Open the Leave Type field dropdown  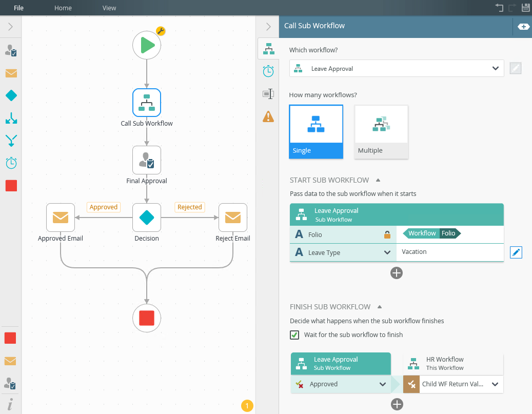pyautogui.click(x=387, y=252)
